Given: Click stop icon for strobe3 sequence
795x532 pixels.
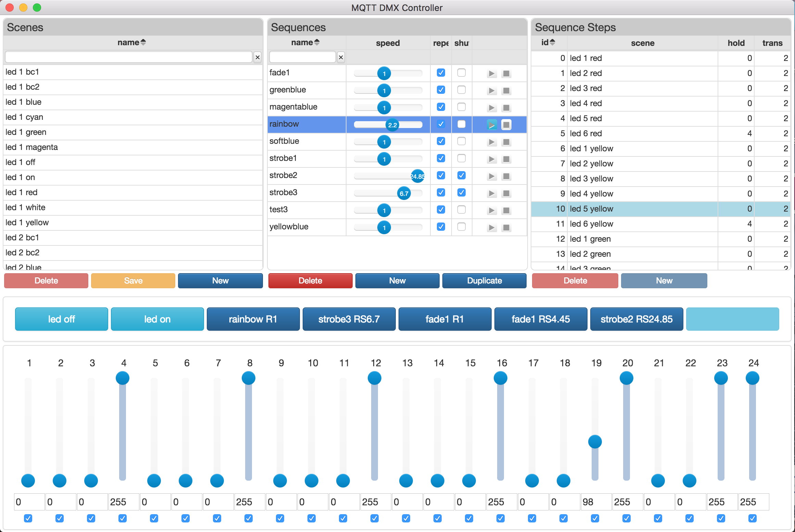Looking at the screenshot, I should tap(506, 193).
